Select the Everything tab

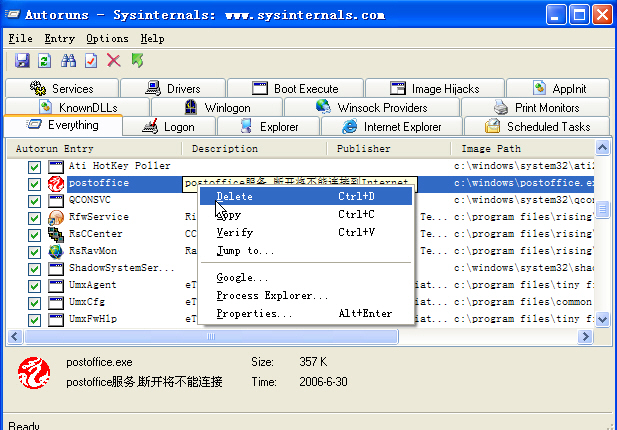63,125
